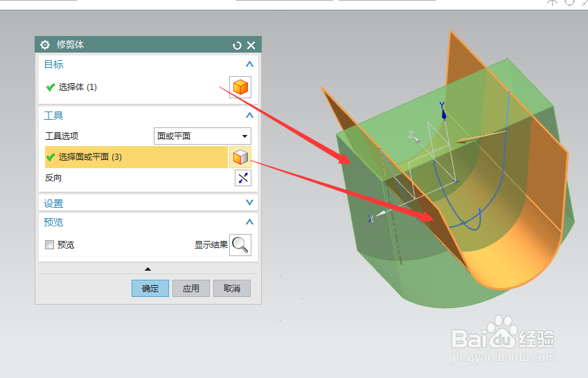This screenshot has width=588, height=378.
Task: Click the Trim Body dialog gear settings icon
Action: [x=45, y=45]
